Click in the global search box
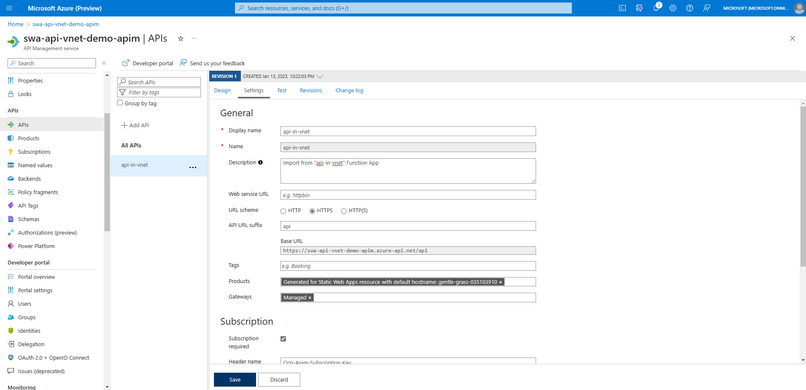Image resolution: width=806 pixels, height=390 pixels. pyautogui.click(x=404, y=8)
